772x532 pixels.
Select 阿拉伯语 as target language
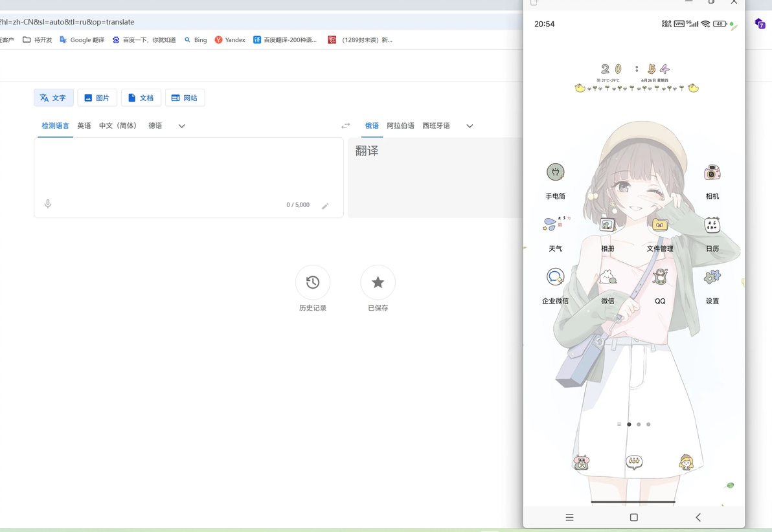(400, 126)
